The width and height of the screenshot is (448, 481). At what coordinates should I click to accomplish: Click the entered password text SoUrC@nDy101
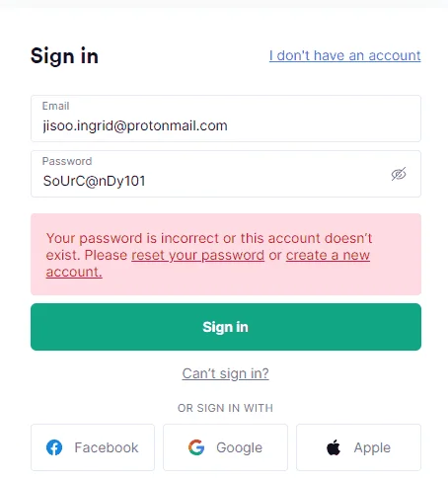(x=94, y=181)
